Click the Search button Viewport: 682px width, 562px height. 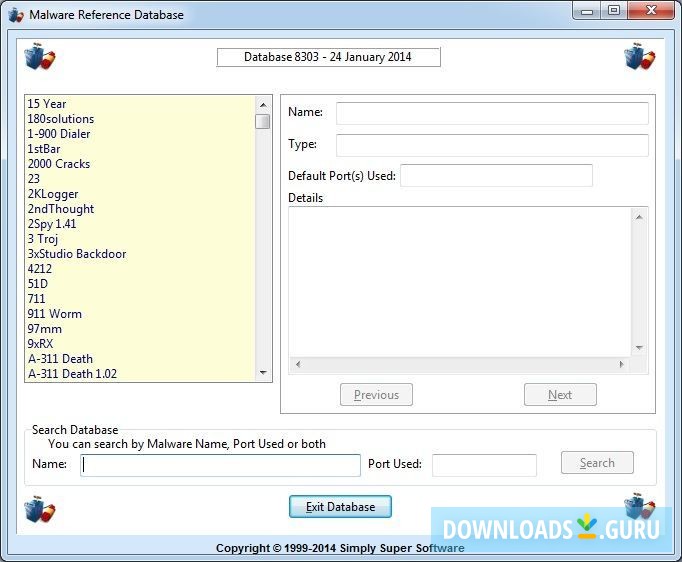point(597,462)
